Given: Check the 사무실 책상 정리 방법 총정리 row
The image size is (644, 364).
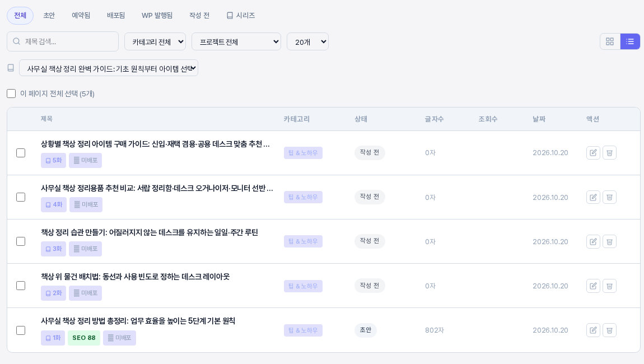Looking at the screenshot, I should tap(21, 330).
